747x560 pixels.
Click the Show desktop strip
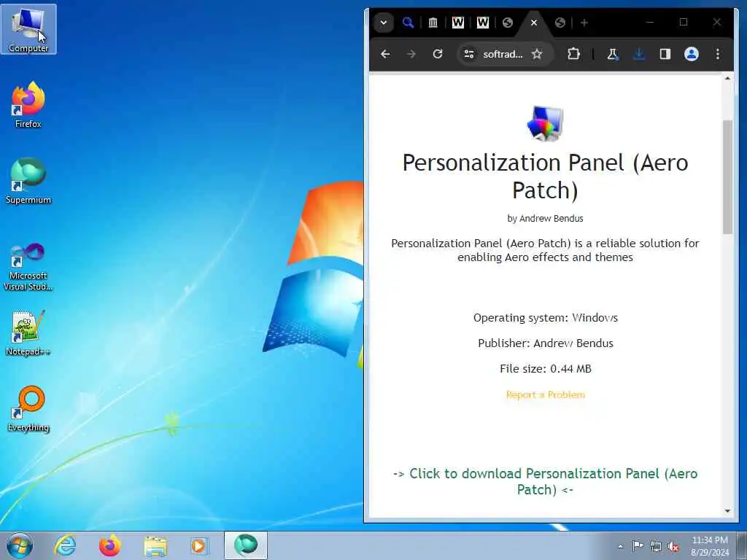click(742, 545)
